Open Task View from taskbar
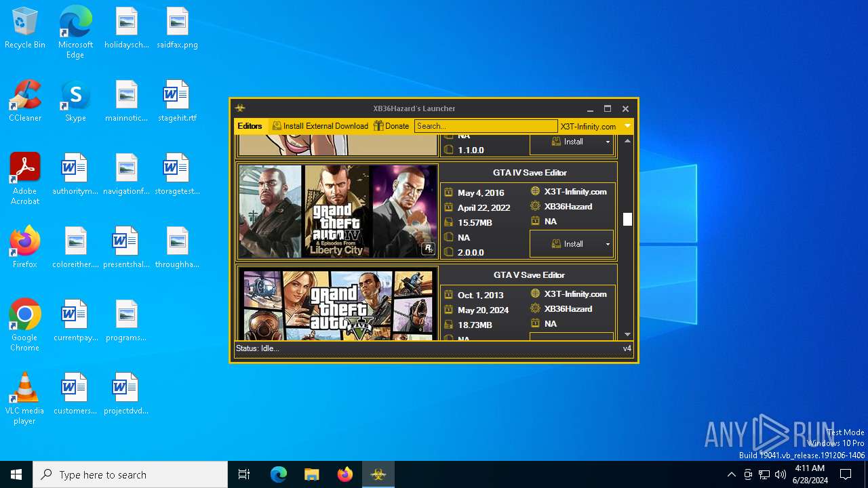This screenshot has width=868, height=488. point(244,474)
